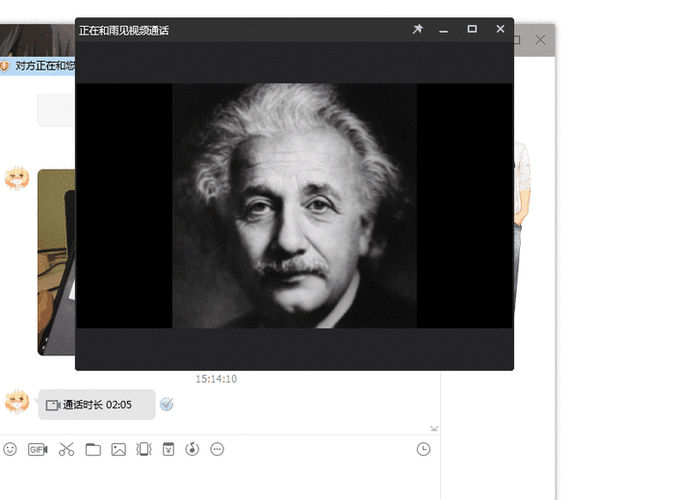The image size is (674, 500).
Task: Click the video feed in the call window
Action: tap(294, 205)
